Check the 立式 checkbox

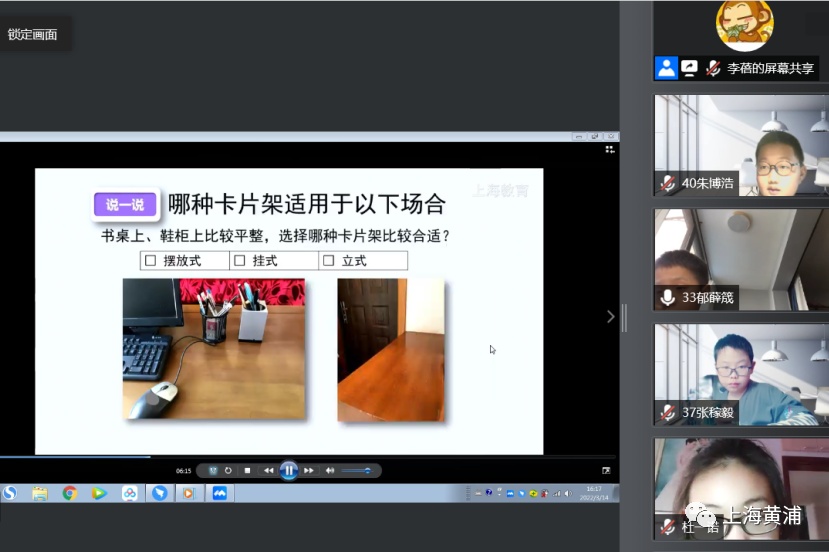point(329,261)
